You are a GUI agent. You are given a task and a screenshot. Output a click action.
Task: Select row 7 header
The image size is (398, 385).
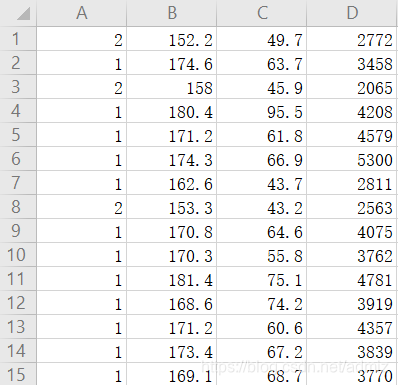tap(18, 183)
